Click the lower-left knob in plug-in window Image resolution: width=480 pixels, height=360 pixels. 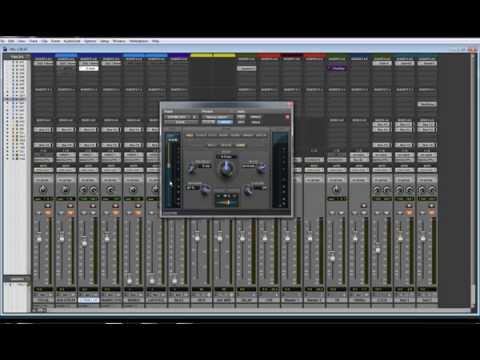coord(205,190)
